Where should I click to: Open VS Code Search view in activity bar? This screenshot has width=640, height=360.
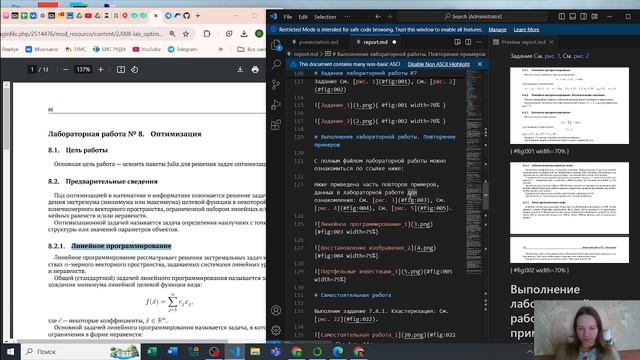click(276, 64)
